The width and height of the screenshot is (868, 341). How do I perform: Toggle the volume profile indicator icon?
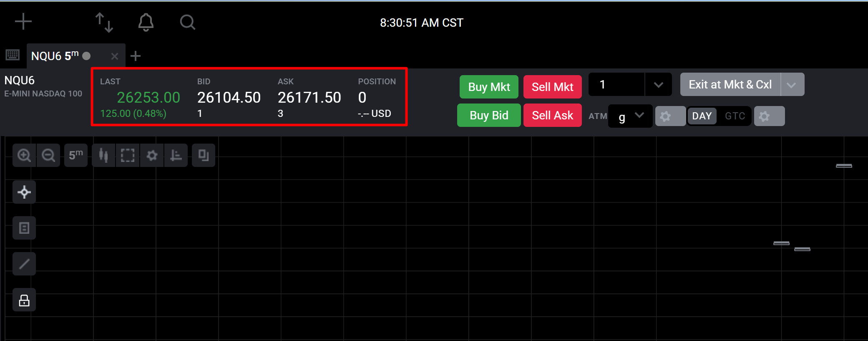point(176,155)
